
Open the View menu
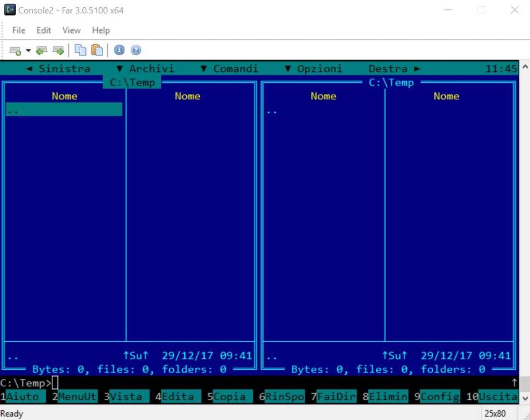point(71,30)
